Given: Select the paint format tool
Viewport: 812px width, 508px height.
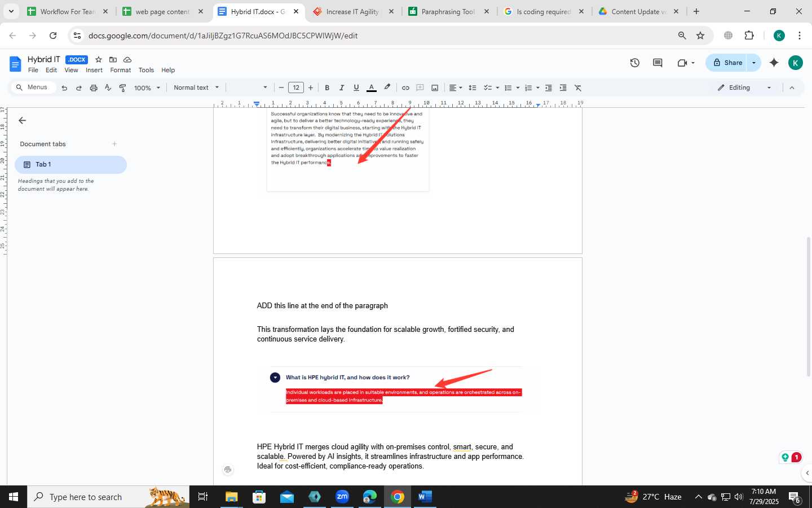Looking at the screenshot, I should [x=122, y=87].
